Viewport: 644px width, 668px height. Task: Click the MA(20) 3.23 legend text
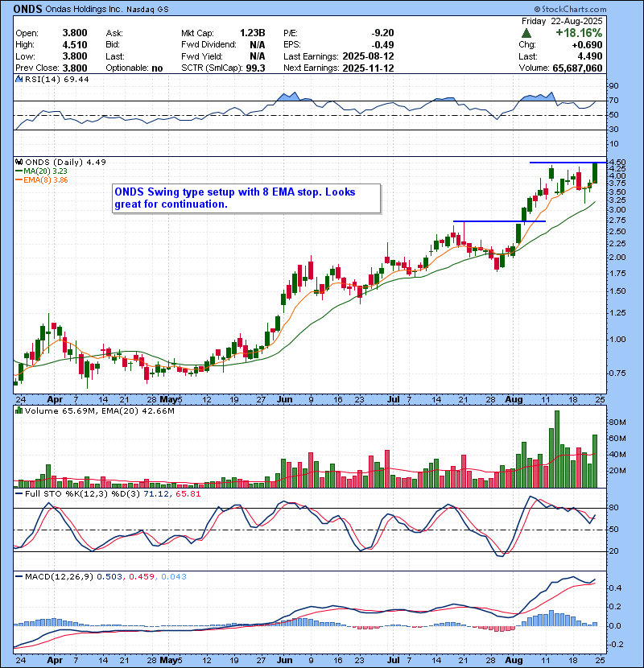click(45, 171)
